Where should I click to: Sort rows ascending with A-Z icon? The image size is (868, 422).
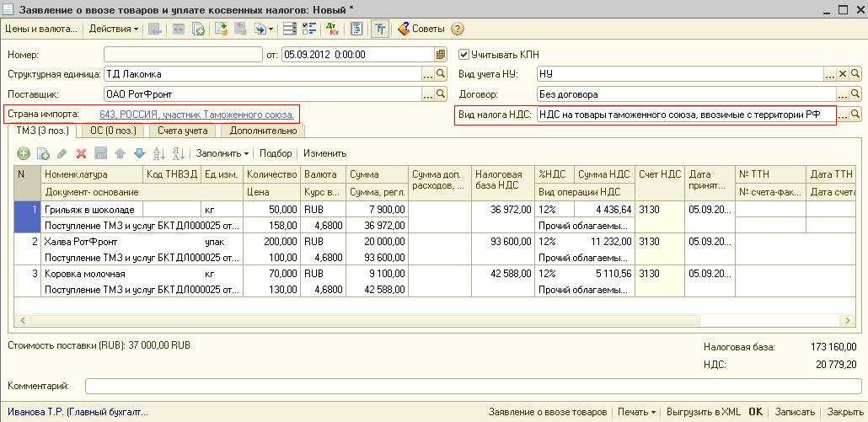coord(158,153)
